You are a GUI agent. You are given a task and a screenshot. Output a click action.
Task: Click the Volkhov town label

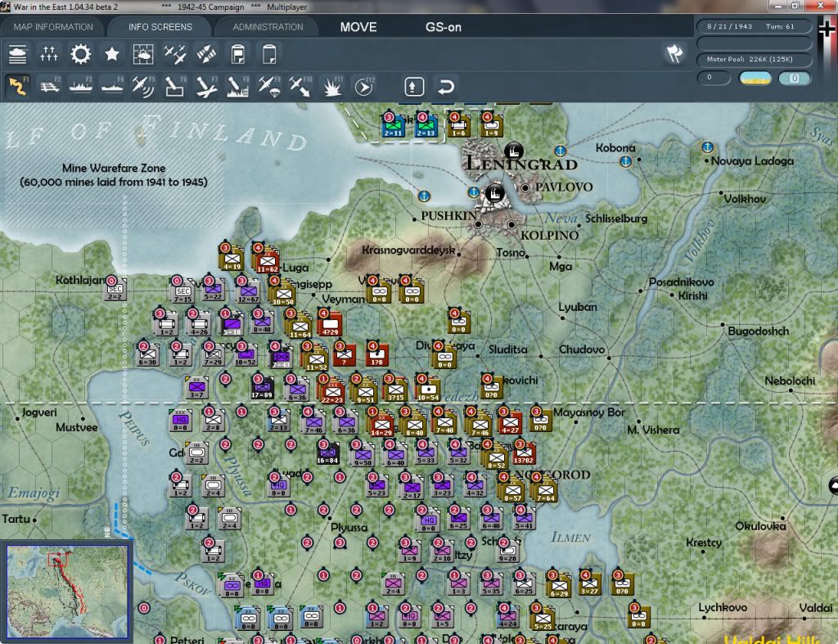pos(745,199)
